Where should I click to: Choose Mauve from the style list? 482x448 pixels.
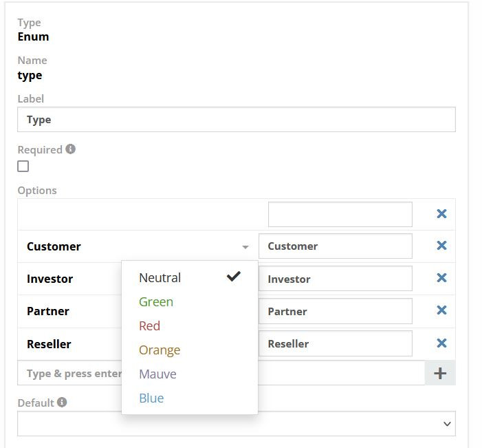tap(157, 374)
